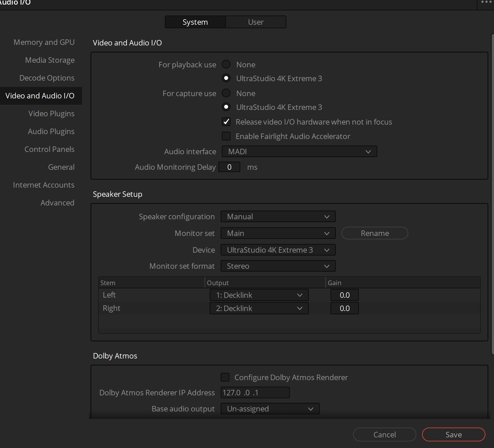Uncheck Release video I/O hardware when not in focus
The height and width of the screenshot is (448, 494).
point(226,122)
